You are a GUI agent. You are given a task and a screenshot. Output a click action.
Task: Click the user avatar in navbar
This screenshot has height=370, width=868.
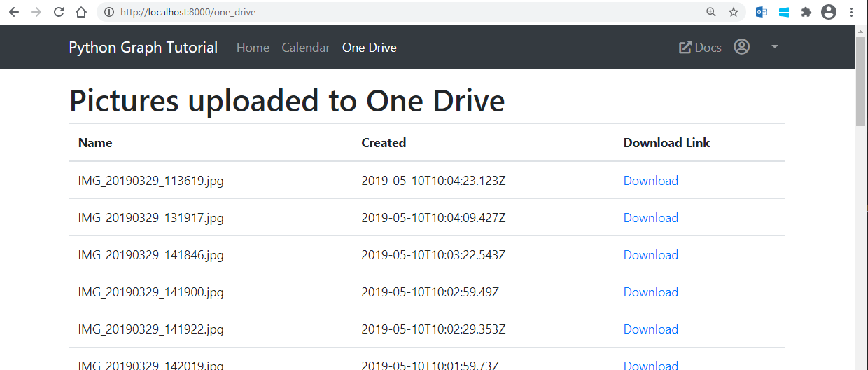tap(741, 47)
